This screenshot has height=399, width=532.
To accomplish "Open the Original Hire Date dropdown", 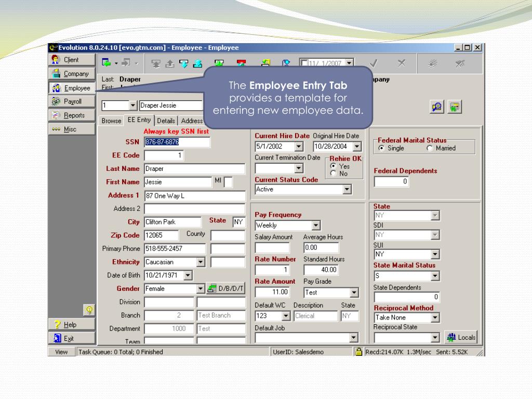I will coord(357,147).
